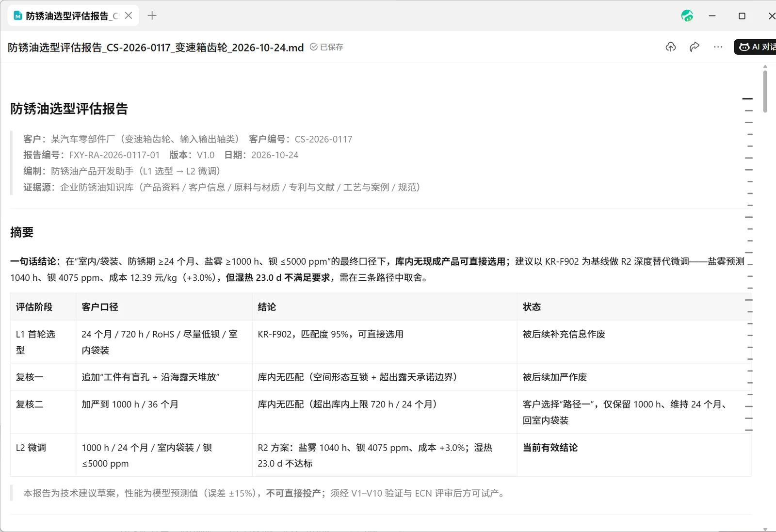Click the 编制 line with 防锈油产品开发助手
The image size is (776, 532).
click(123, 171)
